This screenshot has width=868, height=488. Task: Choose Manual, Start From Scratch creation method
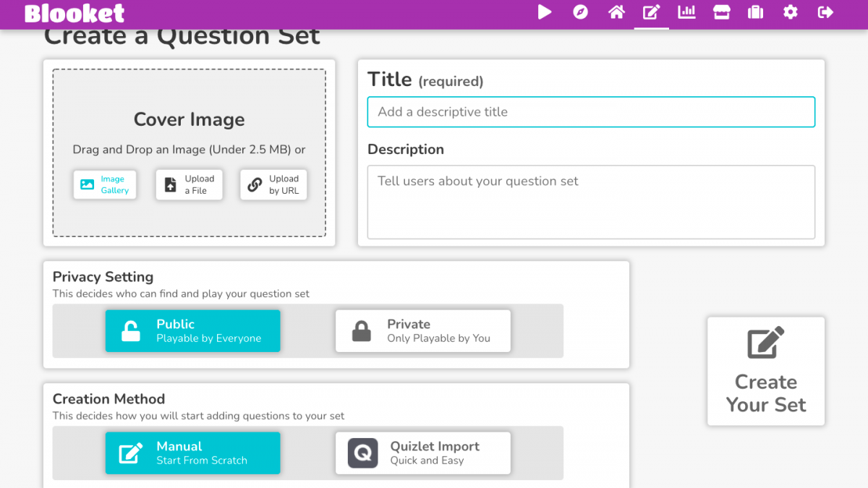tap(192, 453)
